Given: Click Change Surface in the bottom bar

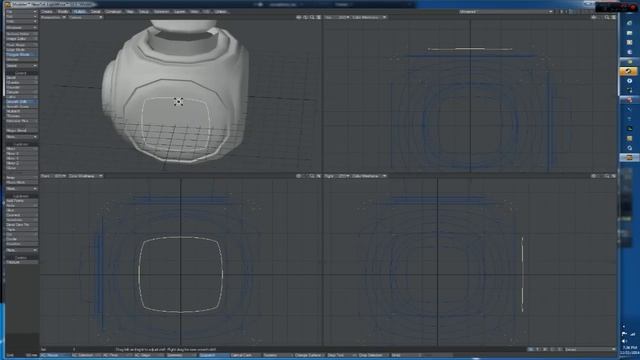Looking at the screenshot, I should point(309,356).
